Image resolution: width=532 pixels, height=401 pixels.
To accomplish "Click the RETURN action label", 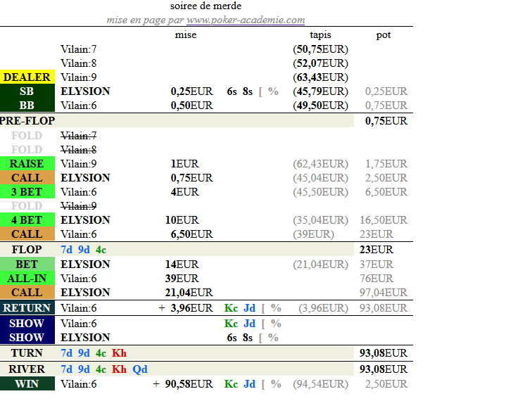I will click(x=27, y=307).
